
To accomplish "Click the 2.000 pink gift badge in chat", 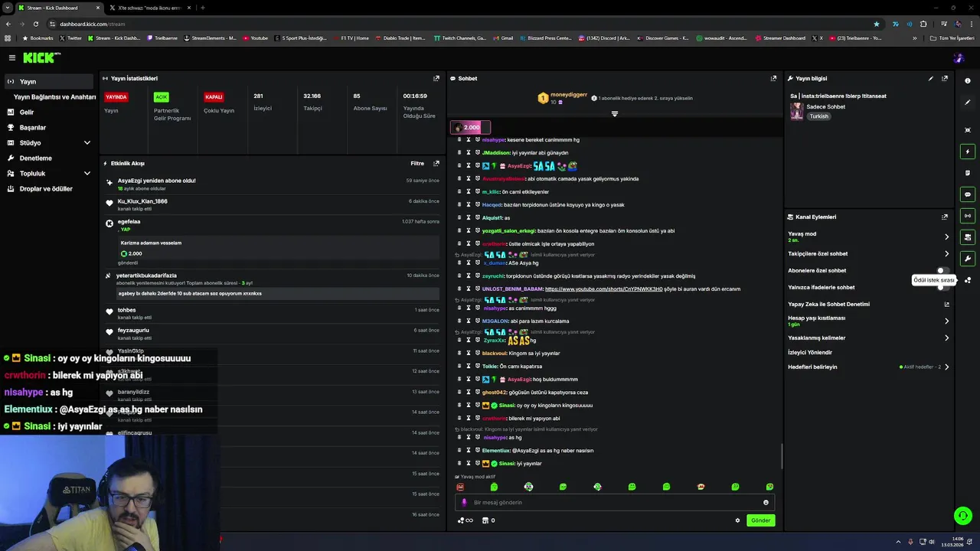I will pos(470,127).
